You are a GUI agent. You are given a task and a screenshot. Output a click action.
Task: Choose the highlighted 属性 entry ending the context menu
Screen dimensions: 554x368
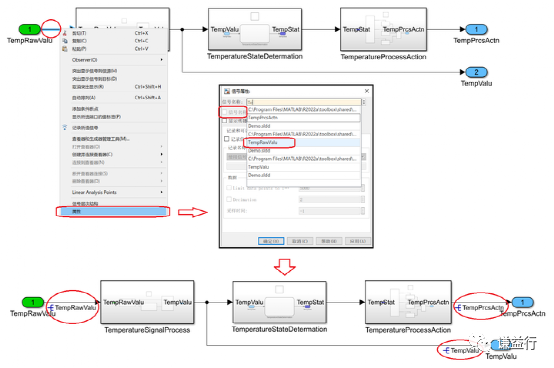(113, 212)
